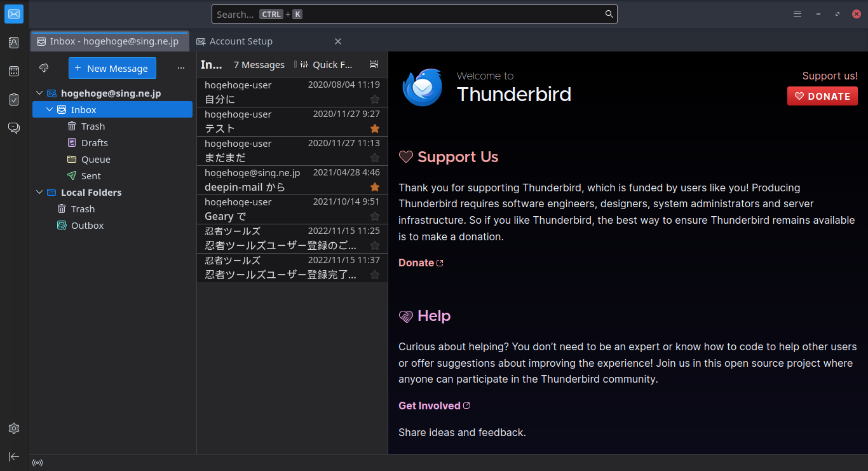Click the New Message button

pos(112,68)
